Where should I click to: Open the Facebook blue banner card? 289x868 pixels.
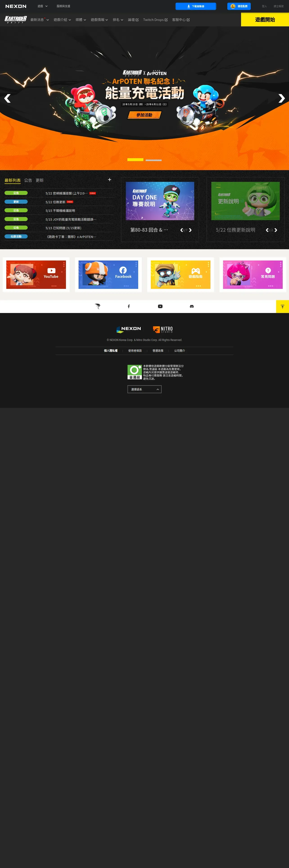coord(108,275)
